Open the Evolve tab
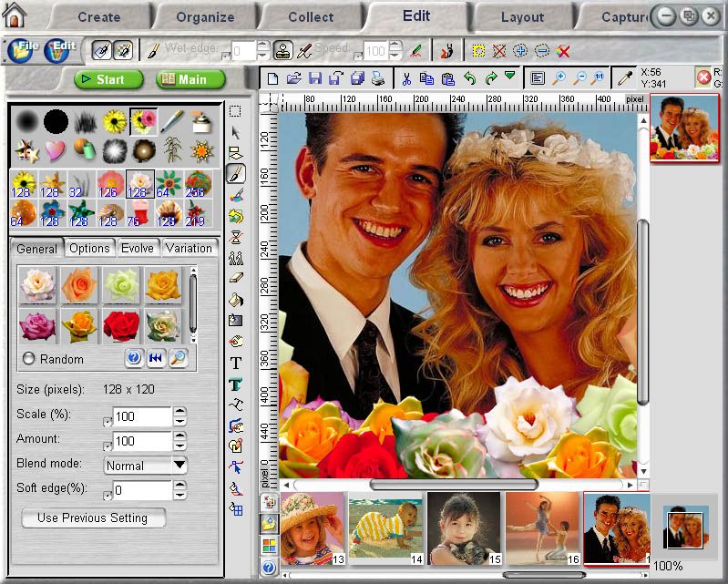Screen dimensions: 728x584 point(138,249)
